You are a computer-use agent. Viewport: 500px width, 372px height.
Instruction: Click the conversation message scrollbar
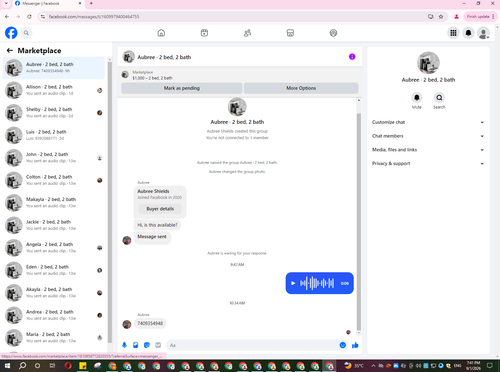(359, 222)
